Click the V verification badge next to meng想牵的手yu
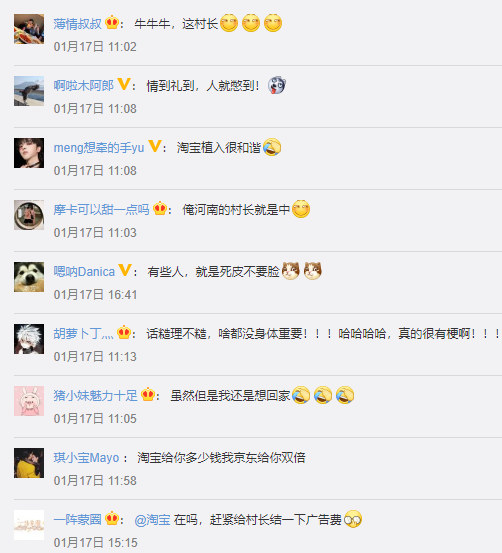 (155, 146)
